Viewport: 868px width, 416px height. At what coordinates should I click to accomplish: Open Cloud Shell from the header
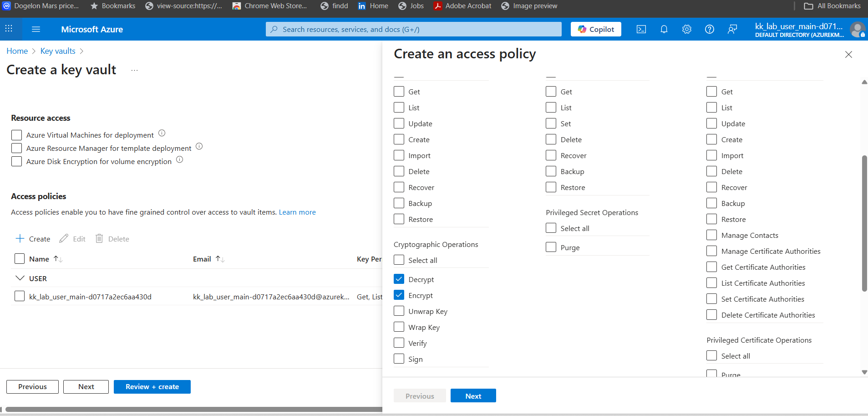tap(641, 29)
